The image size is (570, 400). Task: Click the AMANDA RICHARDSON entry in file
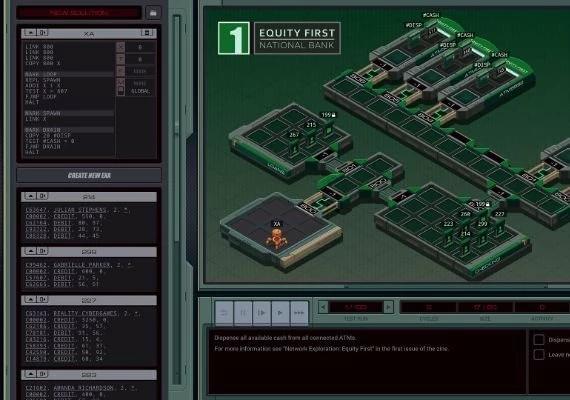click(x=83, y=388)
